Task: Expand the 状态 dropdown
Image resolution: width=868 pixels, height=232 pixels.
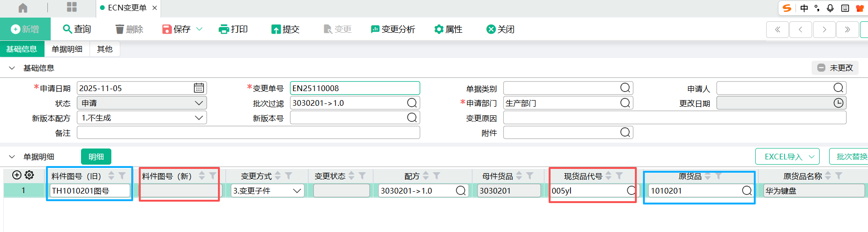Action: pos(199,103)
